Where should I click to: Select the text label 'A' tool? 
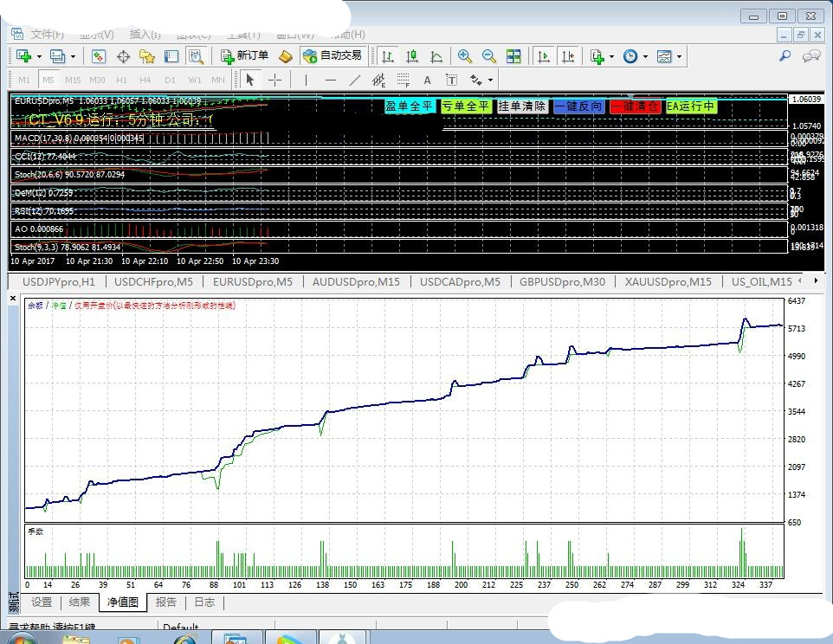[x=427, y=80]
